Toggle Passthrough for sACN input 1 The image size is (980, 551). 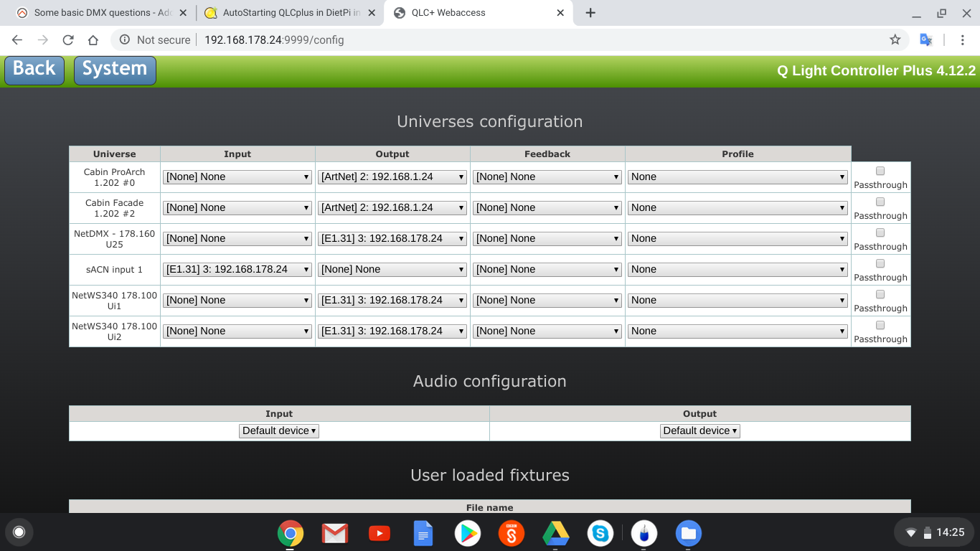[880, 263]
